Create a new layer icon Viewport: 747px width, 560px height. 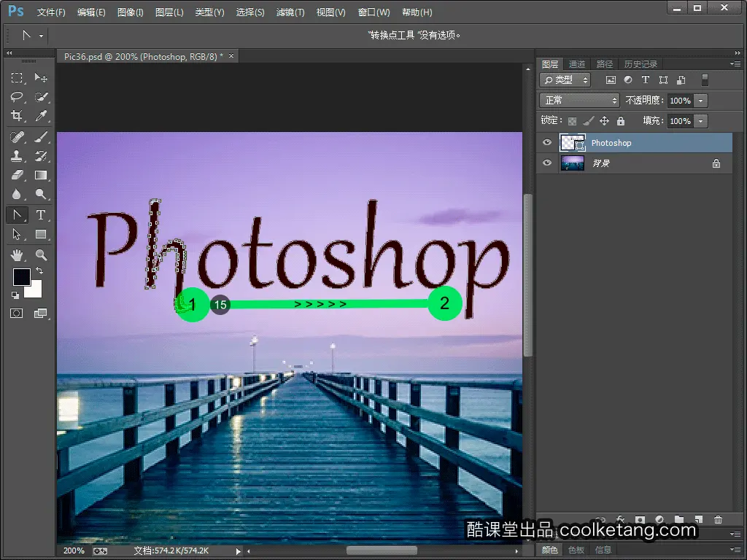(x=698, y=519)
